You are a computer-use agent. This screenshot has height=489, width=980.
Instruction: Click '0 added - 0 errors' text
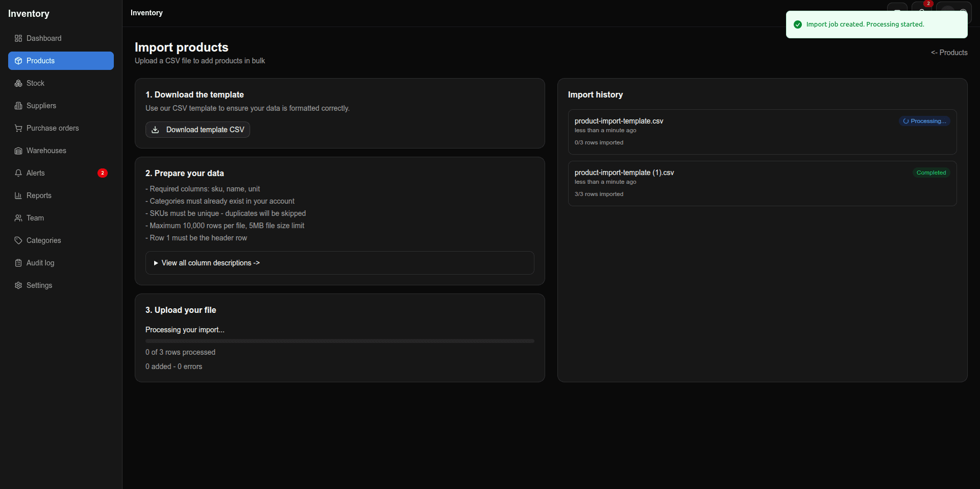coord(174,366)
